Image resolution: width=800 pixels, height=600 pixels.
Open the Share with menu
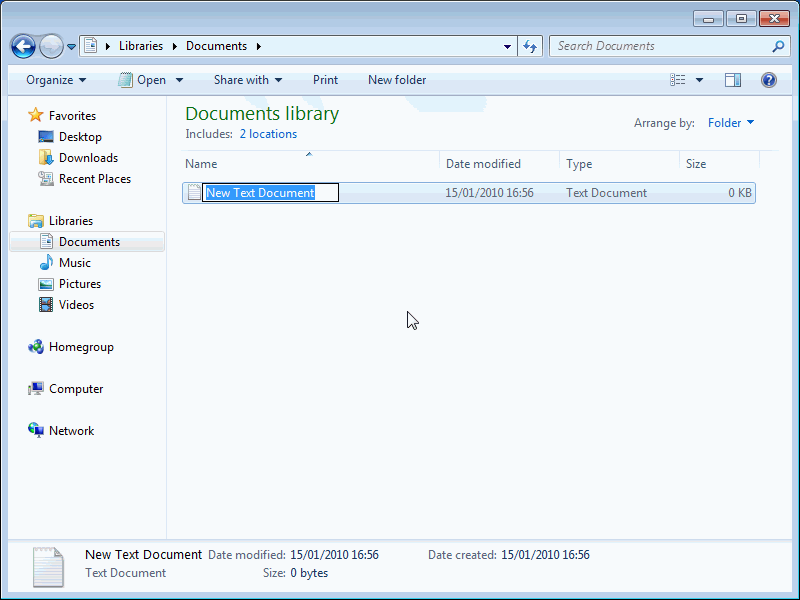pyautogui.click(x=248, y=80)
